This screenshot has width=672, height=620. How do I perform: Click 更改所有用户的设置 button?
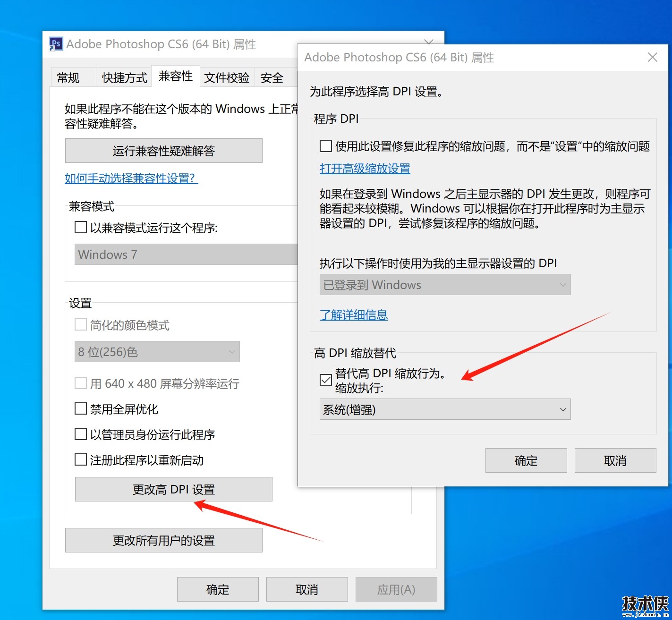(x=164, y=540)
